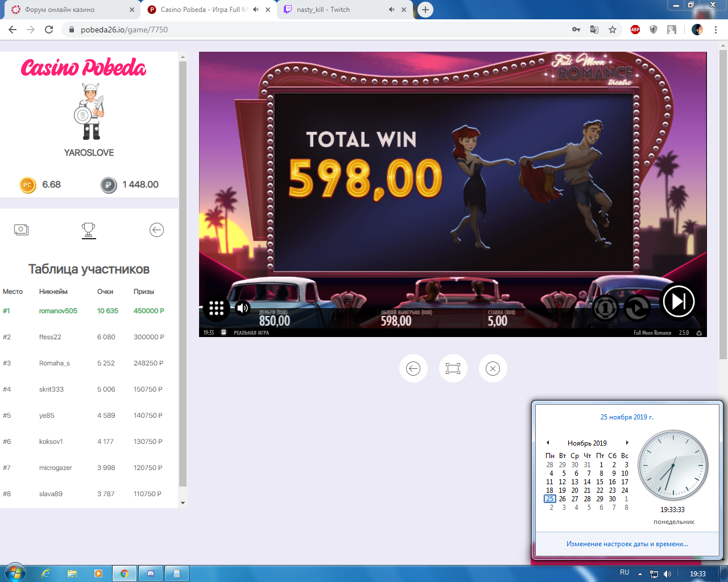Select November 25 in the calendar
The height and width of the screenshot is (582, 728).
[549, 499]
